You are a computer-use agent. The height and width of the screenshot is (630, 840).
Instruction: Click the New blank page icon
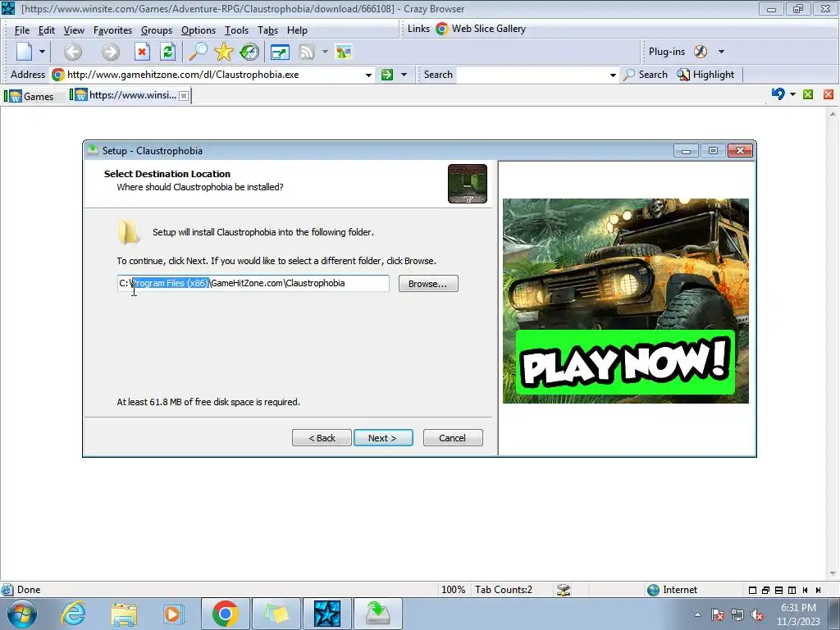pyautogui.click(x=24, y=52)
